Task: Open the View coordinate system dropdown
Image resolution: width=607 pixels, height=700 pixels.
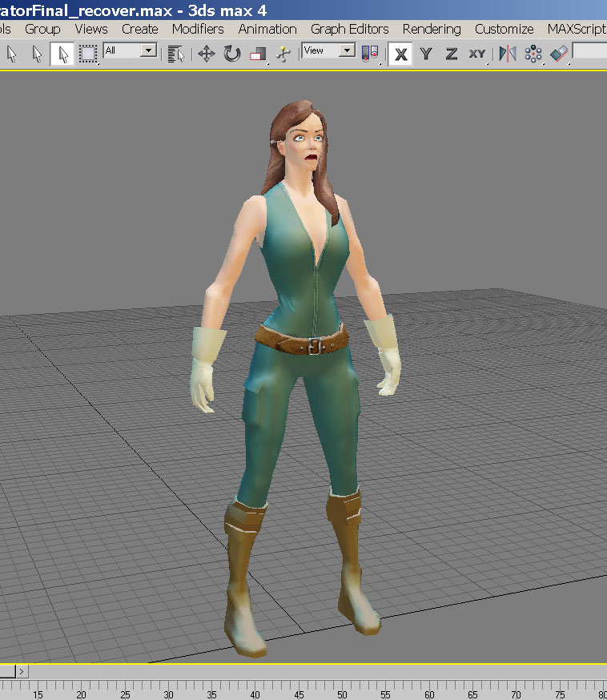Action: tap(347, 50)
